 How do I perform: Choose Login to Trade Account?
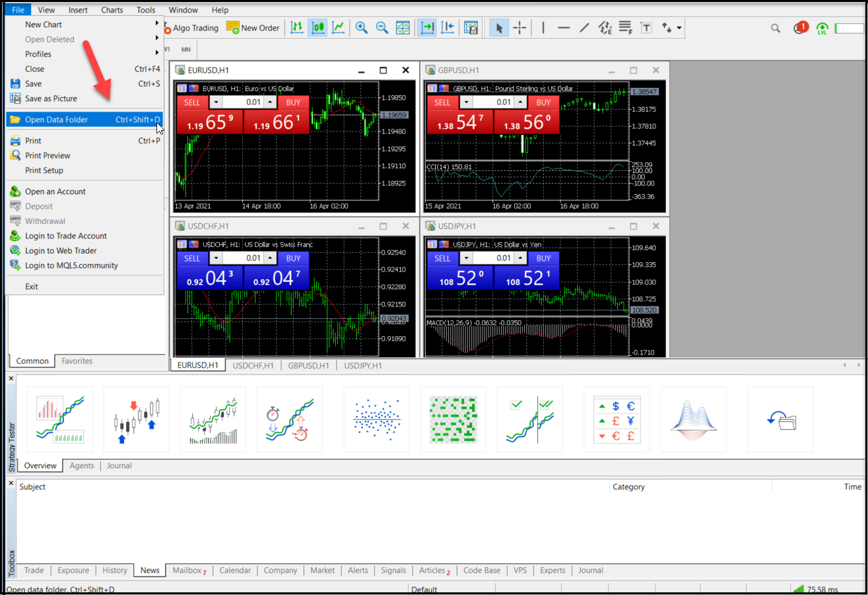pyautogui.click(x=84, y=236)
